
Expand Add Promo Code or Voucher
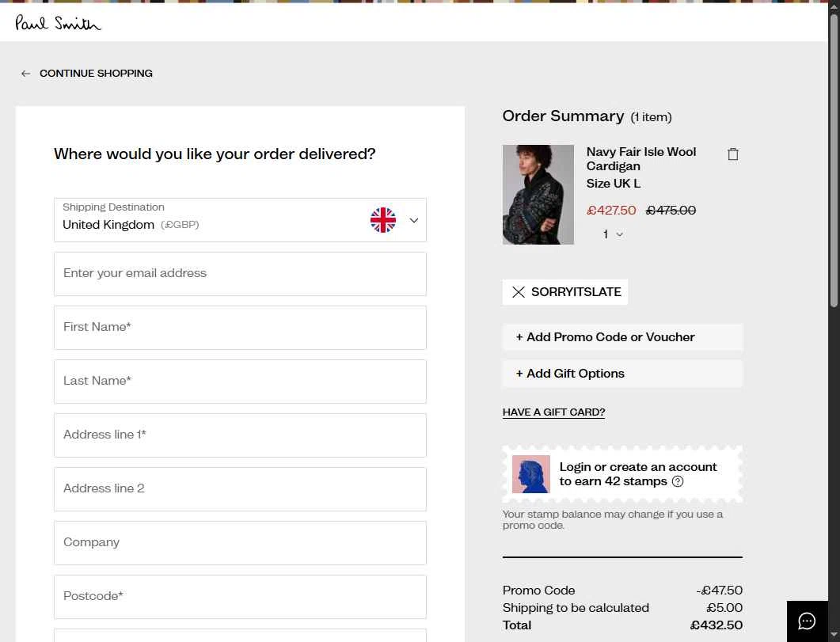coord(622,337)
